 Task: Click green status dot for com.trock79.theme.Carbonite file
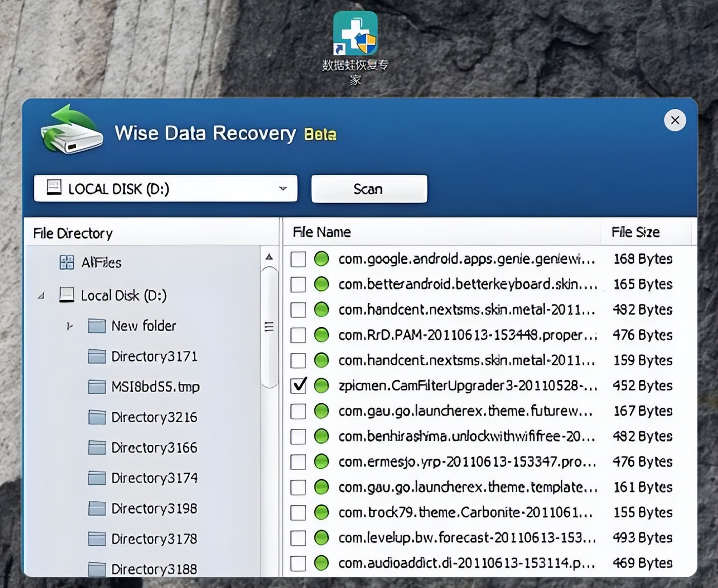[322, 512]
